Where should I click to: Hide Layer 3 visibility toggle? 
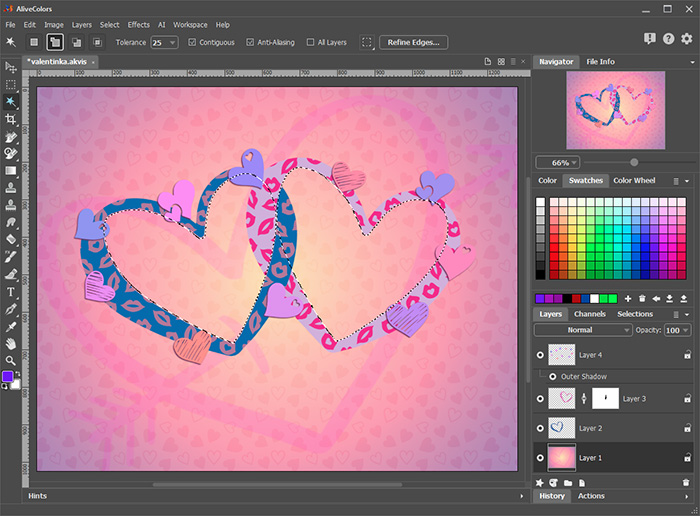coord(540,399)
